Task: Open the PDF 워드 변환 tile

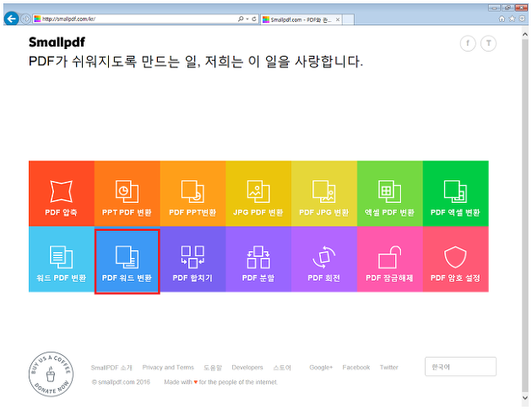Action: 128,261
